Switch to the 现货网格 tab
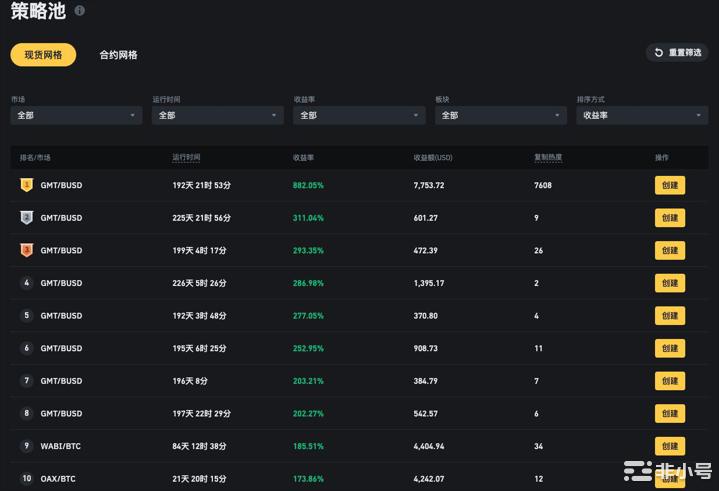Image resolution: width=719 pixels, height=491 pixels. 43,55
